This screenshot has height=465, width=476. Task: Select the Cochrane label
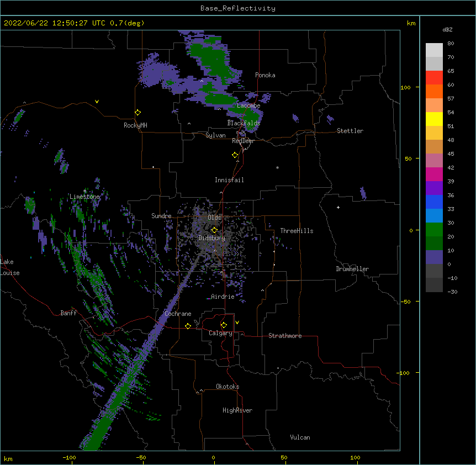[x=178, y=314]
